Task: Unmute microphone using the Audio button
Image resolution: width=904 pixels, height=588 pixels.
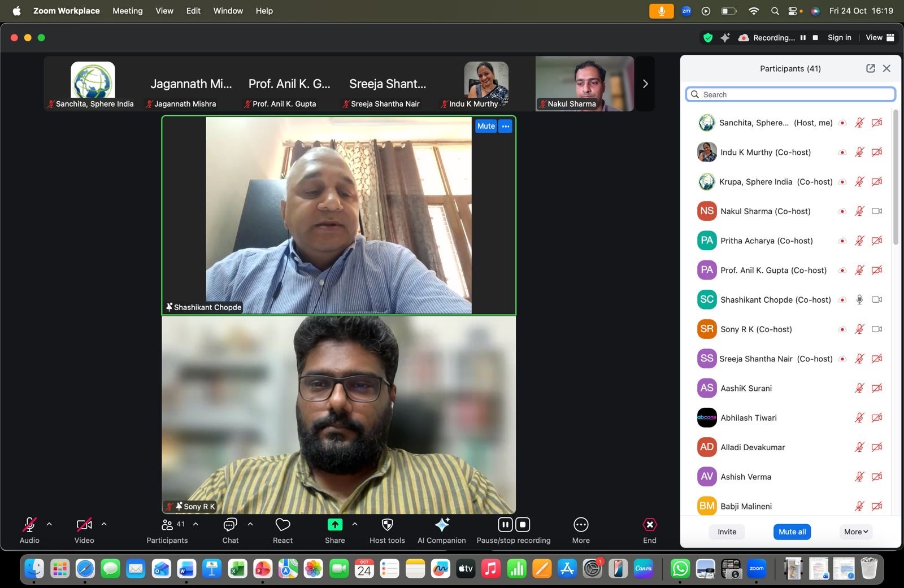Action: (x=29, y=525)
